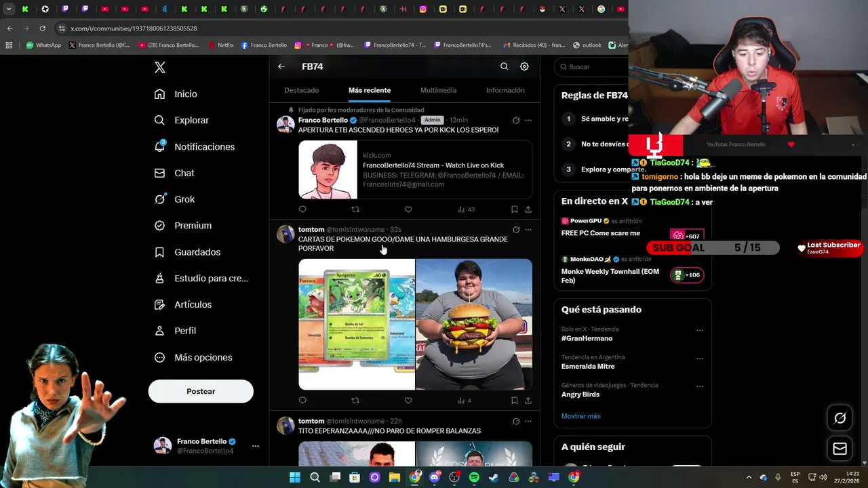Search within FB74 community using magnifier icon
The height and width of the screenshot is (488, 868).
point(504,66)
